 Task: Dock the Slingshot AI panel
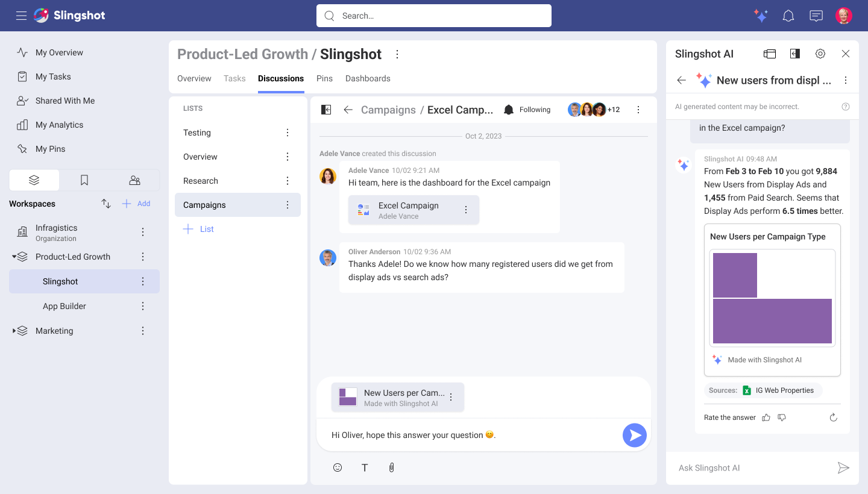click(x=795, y=54)
